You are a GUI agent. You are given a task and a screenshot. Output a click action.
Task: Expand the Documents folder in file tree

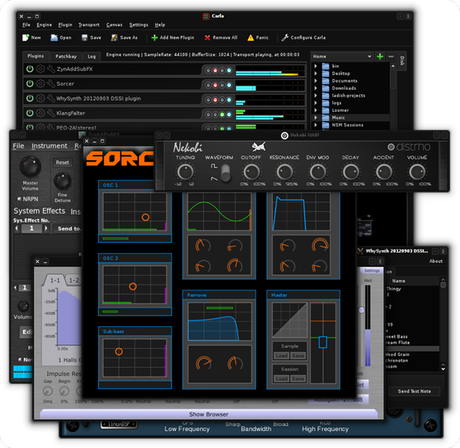coord(315,81)
